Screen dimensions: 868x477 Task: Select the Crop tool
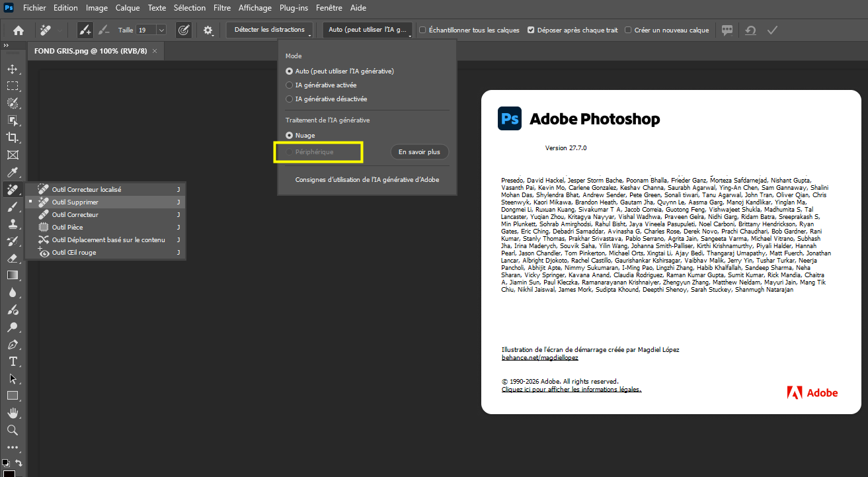(x=12, y=138)
